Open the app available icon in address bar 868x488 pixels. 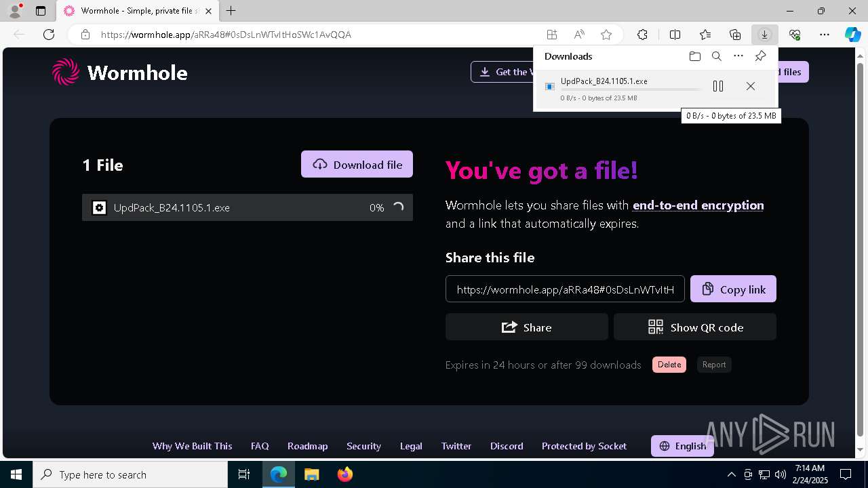click(552, 35)
